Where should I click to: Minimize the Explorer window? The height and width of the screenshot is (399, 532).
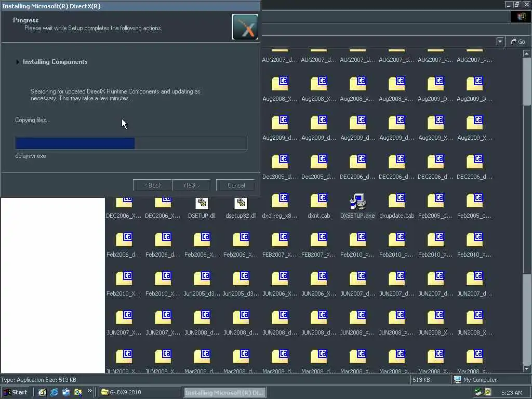(x=508, y=5)
